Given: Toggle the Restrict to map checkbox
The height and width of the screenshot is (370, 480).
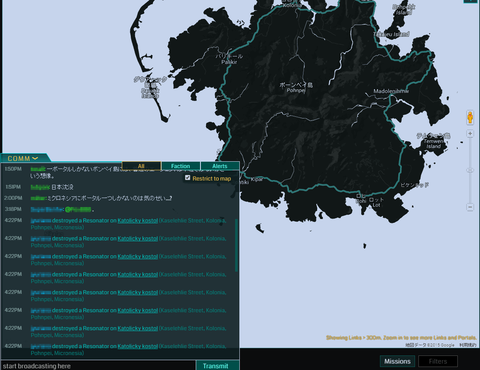Looking at the screenshot, I should [187, 178].
